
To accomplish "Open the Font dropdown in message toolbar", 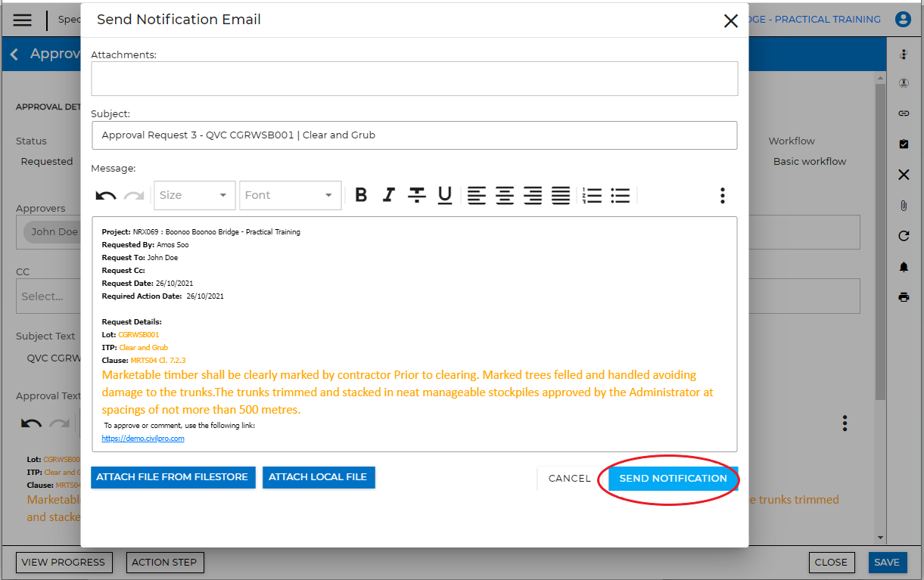I will pos(291,195).
